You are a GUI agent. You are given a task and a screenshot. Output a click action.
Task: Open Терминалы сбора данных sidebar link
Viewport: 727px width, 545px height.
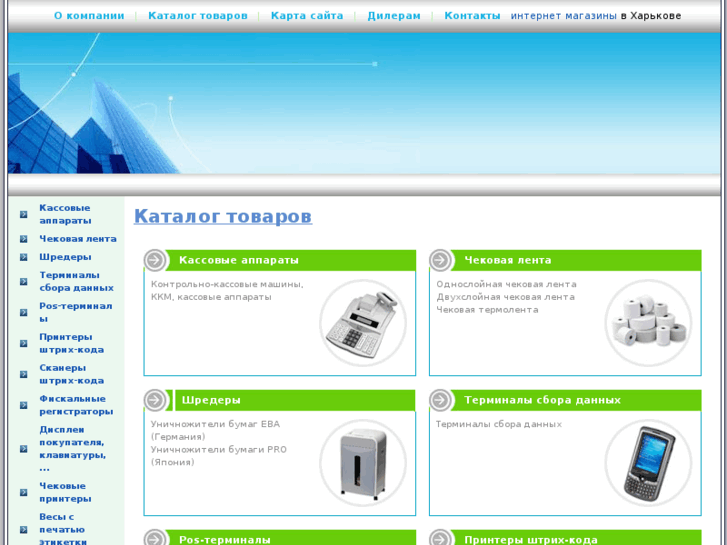(x=77, y=282)
